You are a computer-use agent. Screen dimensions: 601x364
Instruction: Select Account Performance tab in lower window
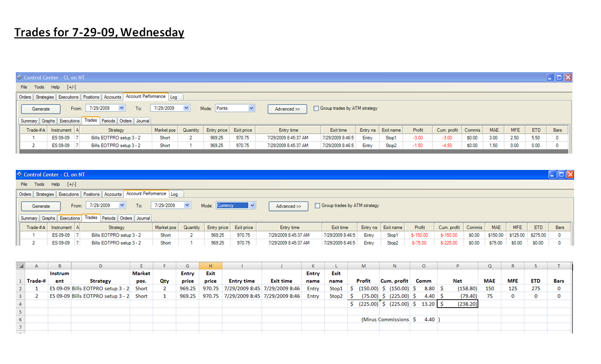146,194
